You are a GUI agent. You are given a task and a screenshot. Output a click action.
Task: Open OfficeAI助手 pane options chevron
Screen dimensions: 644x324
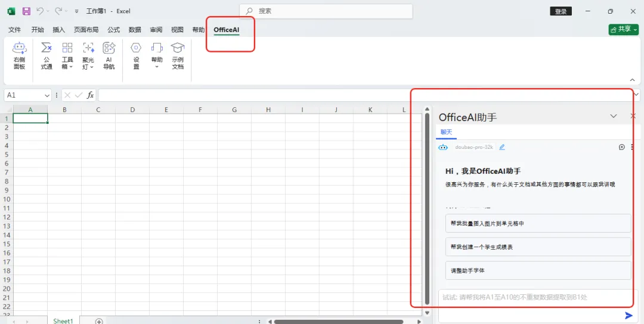[614, 116]
